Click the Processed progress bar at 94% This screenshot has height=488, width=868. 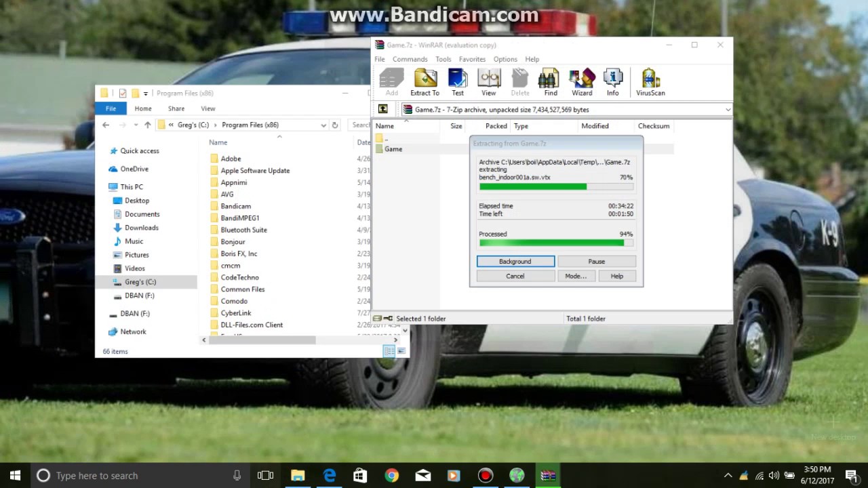point(556,242)
